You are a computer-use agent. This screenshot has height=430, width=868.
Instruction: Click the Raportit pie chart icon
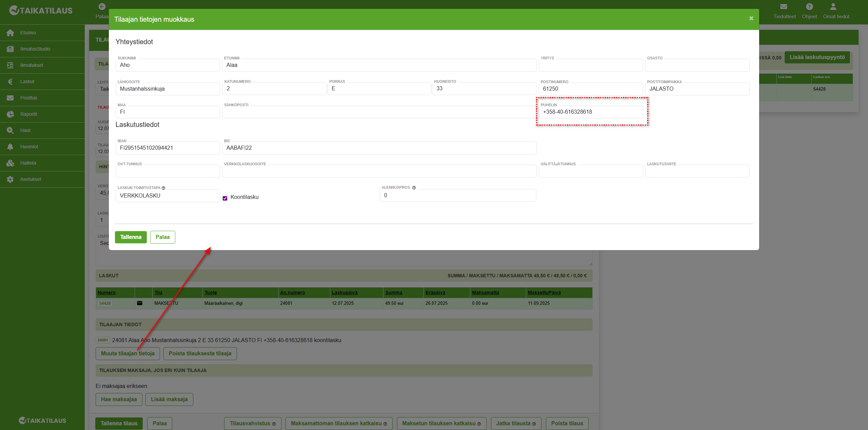pyautogui.click(x=10, y=114)
